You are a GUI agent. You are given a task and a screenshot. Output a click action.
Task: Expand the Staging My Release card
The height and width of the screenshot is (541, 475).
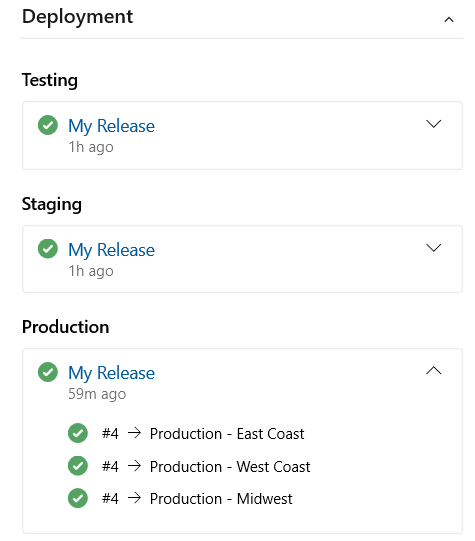coord(434,247)
